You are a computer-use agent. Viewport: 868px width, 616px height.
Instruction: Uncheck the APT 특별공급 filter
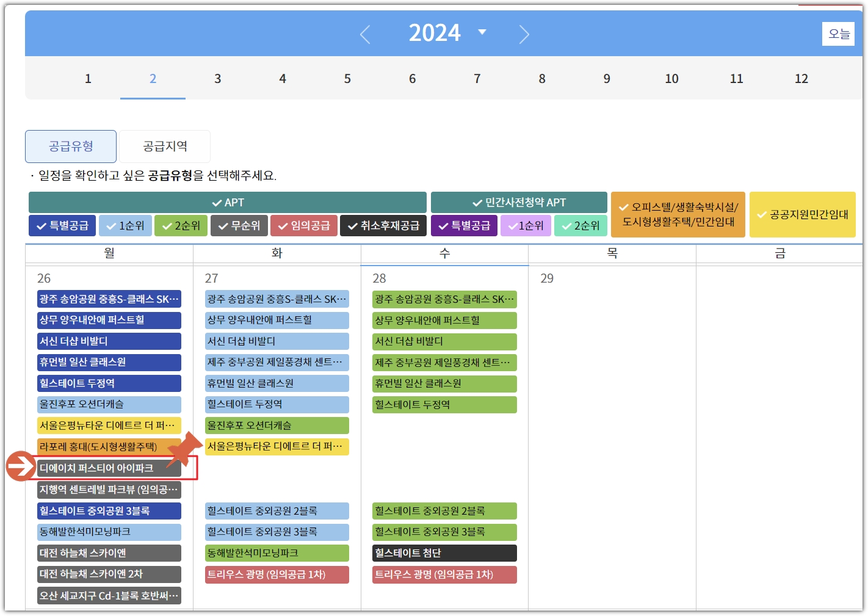[x=62, y=225]
